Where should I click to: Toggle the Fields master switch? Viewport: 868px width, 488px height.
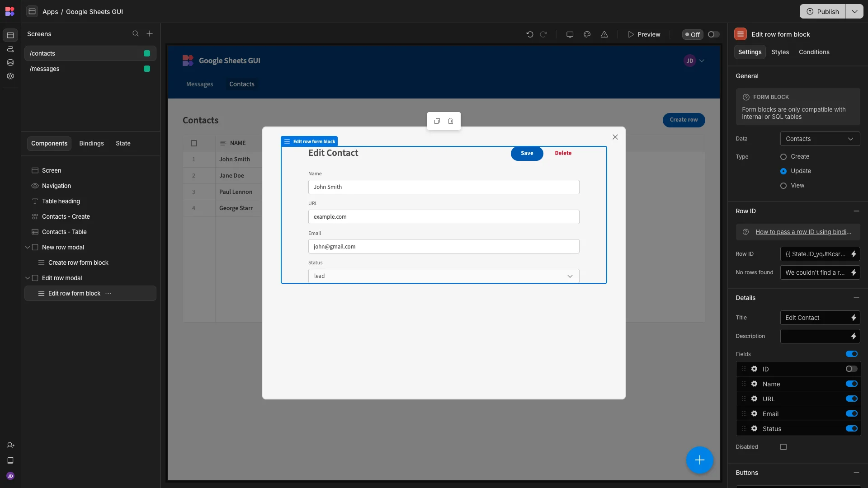[852, 354]
